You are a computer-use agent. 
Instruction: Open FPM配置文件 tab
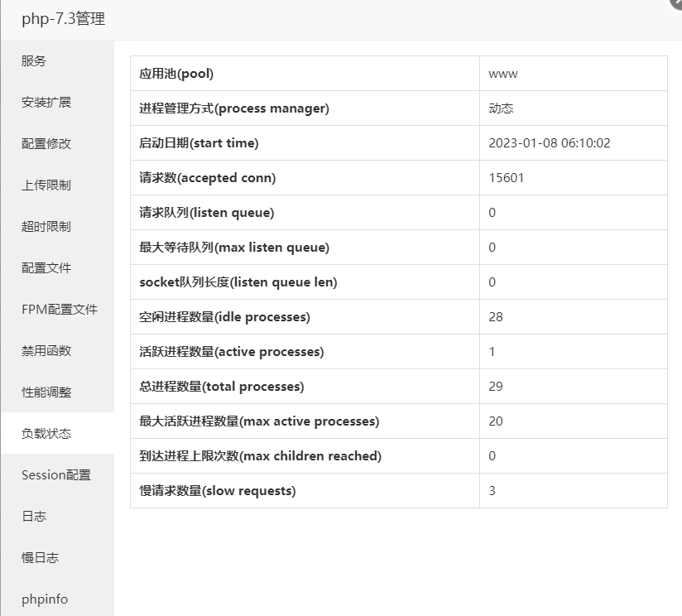[x=57, y=310]
